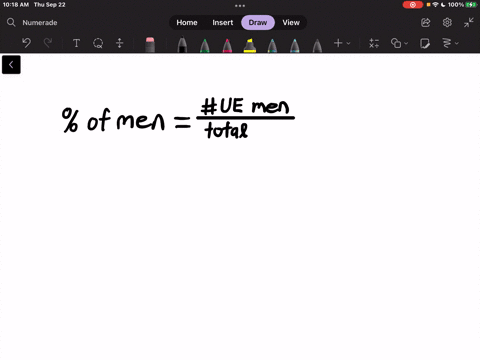Tap the battery status icon
The image size is (480, 360).
coord(471,5)
